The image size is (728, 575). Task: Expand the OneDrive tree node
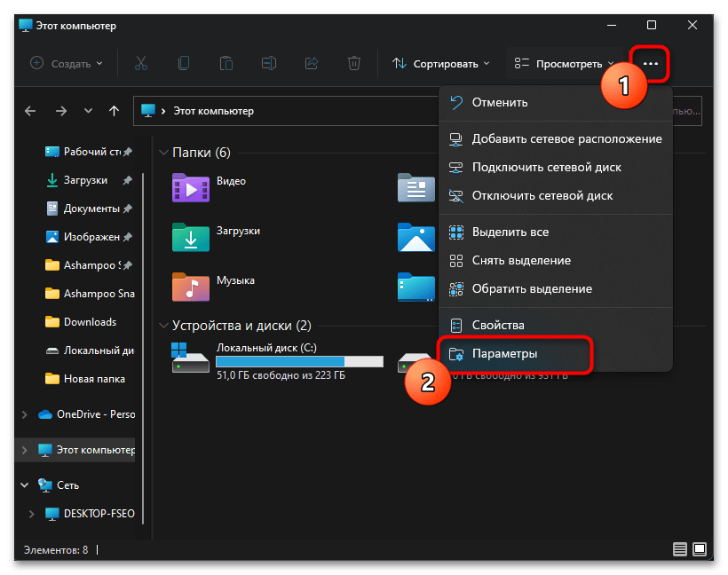point(24,414)
